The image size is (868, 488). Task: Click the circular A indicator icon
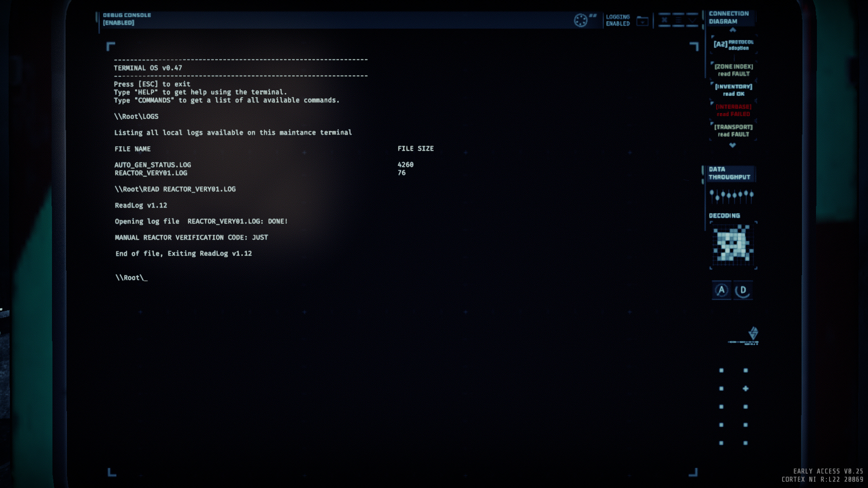pos(722,291)
